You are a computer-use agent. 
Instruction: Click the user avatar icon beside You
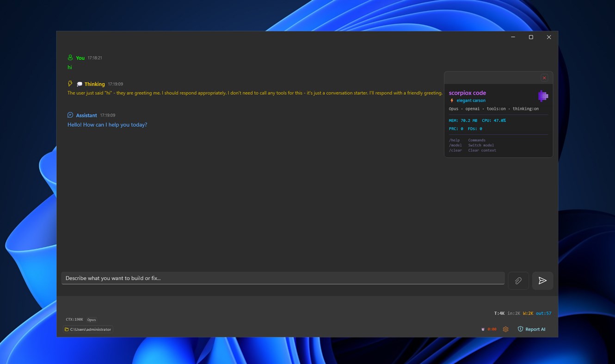coord(70,57)
